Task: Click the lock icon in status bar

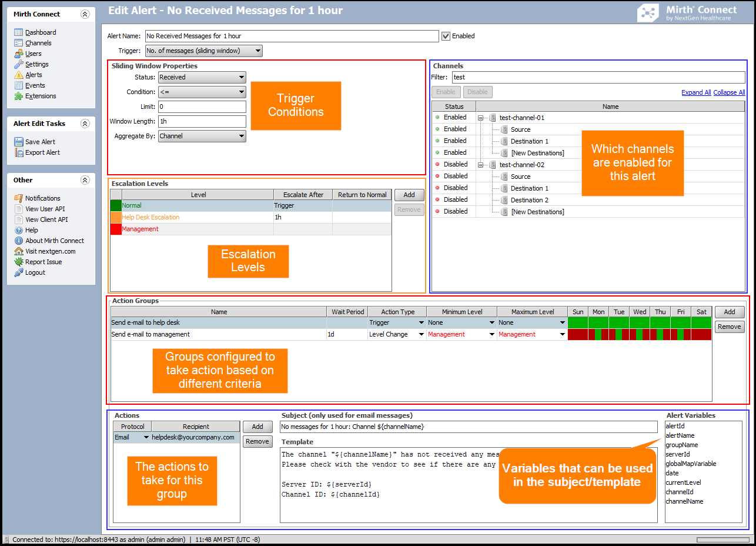Action: pos(7,539)
